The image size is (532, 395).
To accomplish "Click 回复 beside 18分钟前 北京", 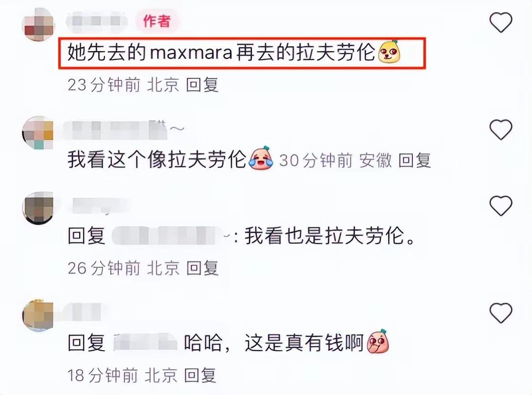I will tap(200, 375).
